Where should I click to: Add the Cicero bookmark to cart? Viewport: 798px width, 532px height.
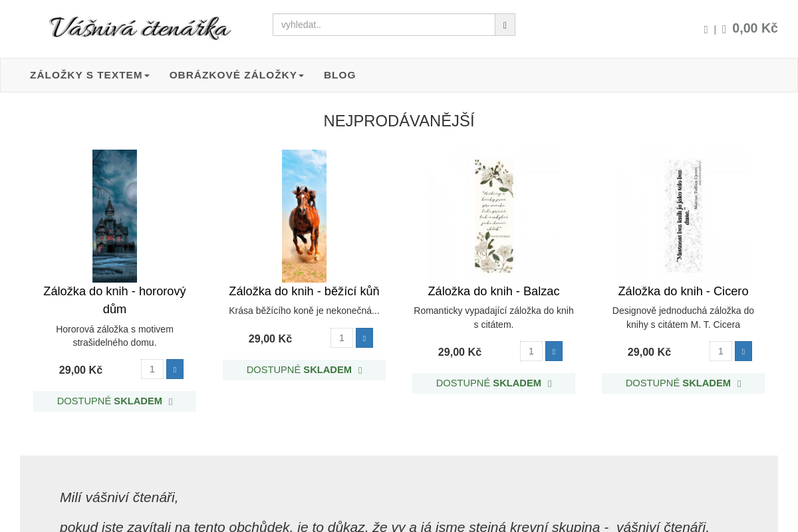click(743, 351)
